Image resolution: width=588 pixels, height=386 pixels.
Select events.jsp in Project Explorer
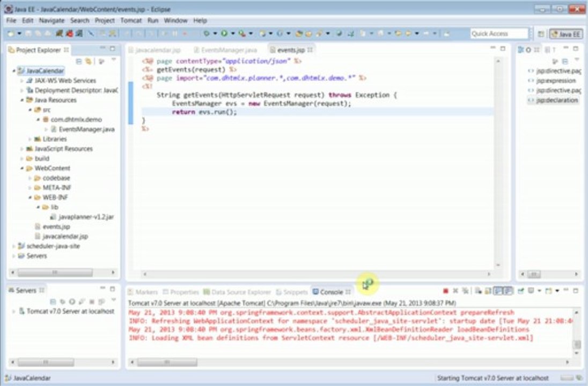coord(53,227)
